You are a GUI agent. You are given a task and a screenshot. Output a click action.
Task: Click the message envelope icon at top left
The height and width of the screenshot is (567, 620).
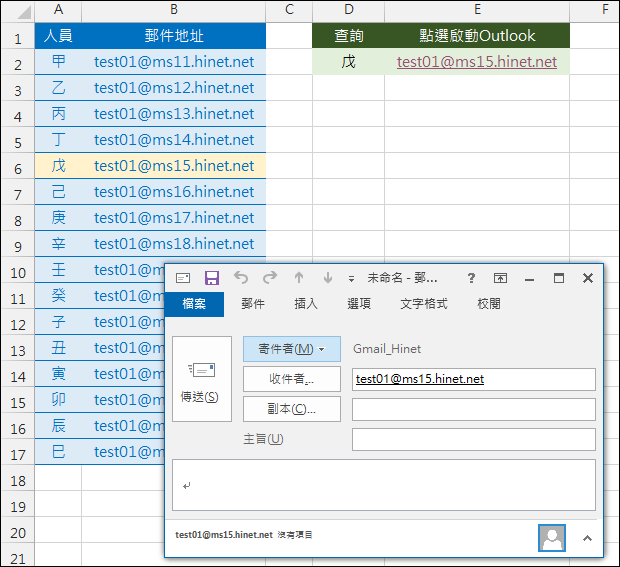183,278
